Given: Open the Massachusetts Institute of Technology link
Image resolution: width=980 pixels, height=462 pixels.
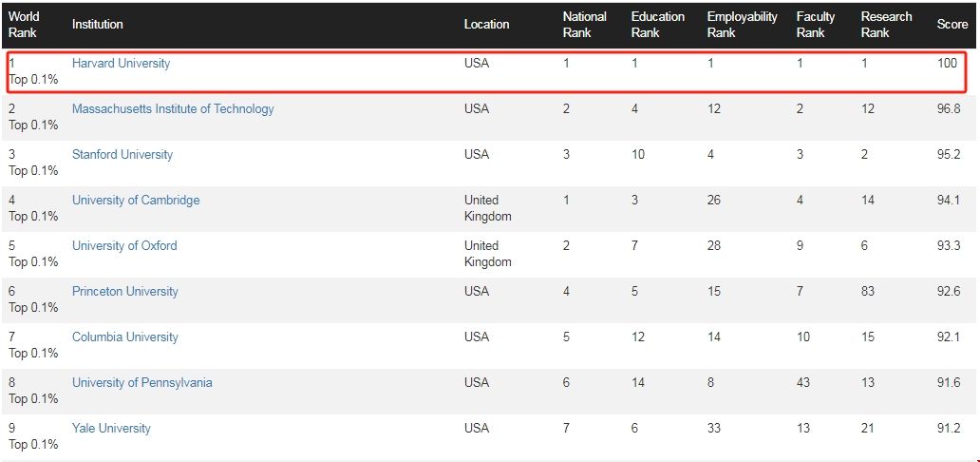Looking at the screenshot, I should pyautogui.click(x=173, y=109).
